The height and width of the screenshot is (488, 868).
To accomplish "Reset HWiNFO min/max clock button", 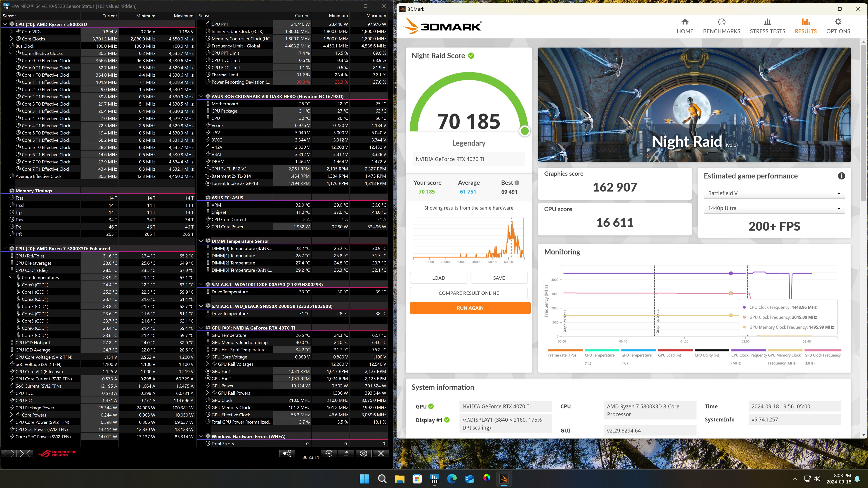I will 329,453.
